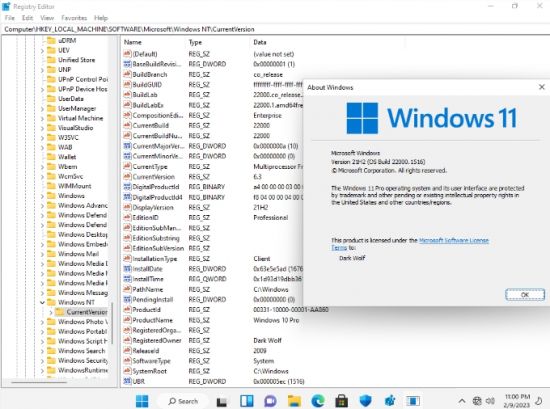Open the View menu
Viewport: 550px width, 409px height.
click(47, 18)
